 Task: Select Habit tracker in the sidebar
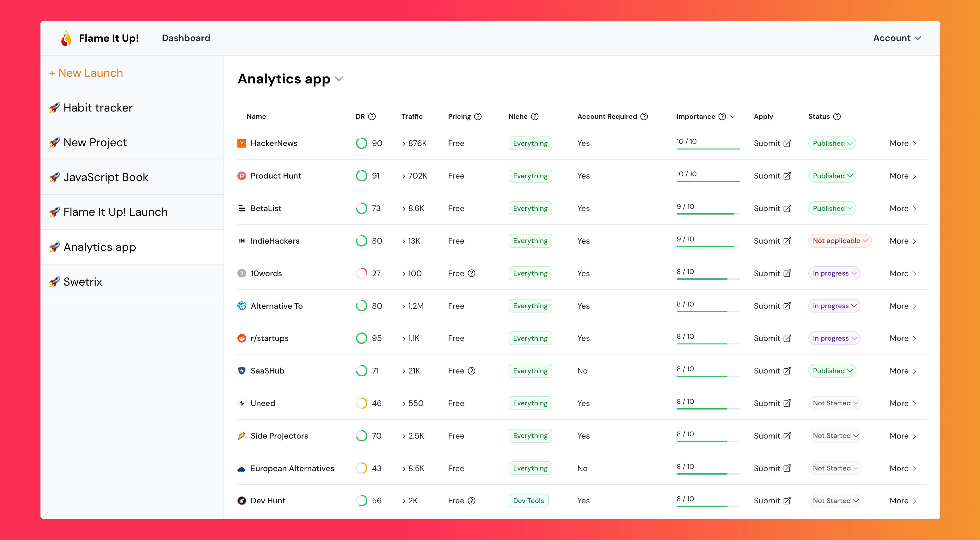click(132, 108)
